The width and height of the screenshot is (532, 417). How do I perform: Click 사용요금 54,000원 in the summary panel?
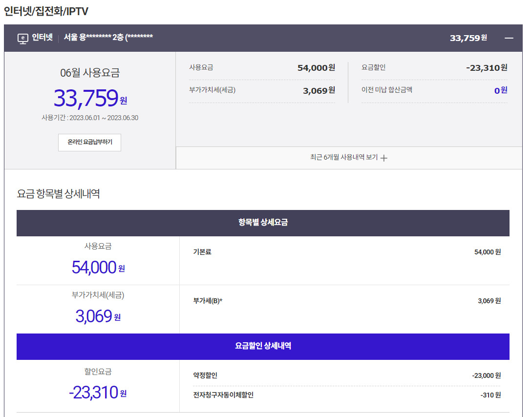pos(316,68)
